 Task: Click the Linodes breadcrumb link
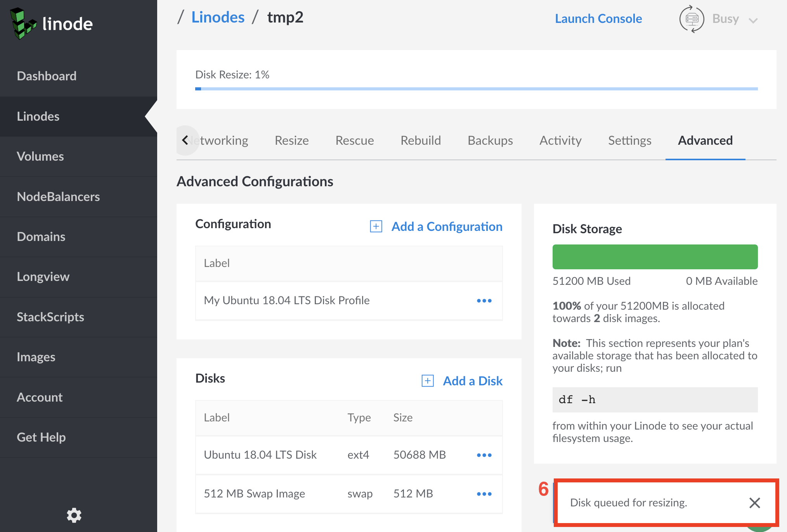pyautogui.click(x=218, y=17)
